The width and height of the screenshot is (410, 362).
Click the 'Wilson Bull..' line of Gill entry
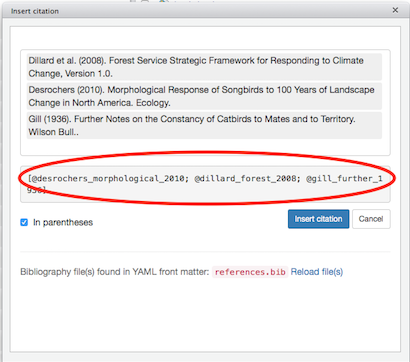click(x=54, y=132)
